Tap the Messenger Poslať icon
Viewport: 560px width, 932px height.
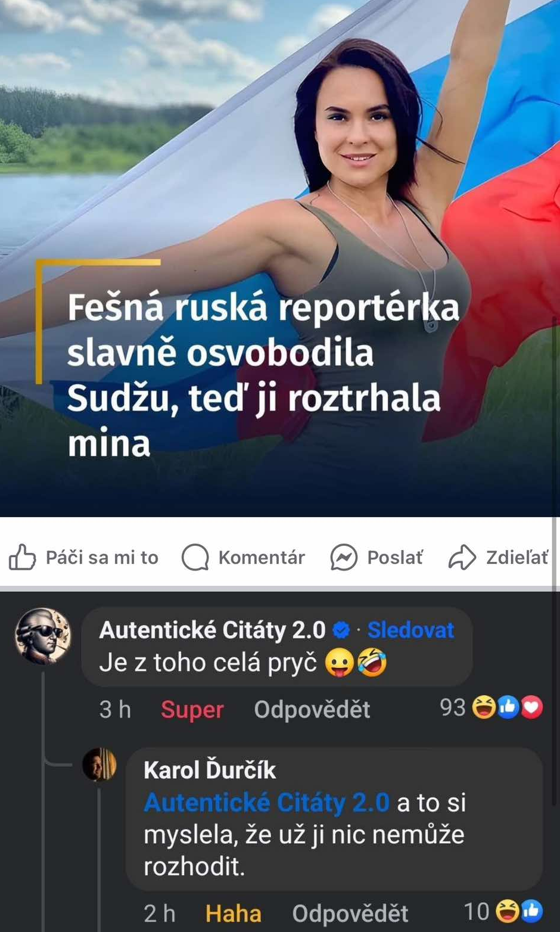tap(344, 557)
